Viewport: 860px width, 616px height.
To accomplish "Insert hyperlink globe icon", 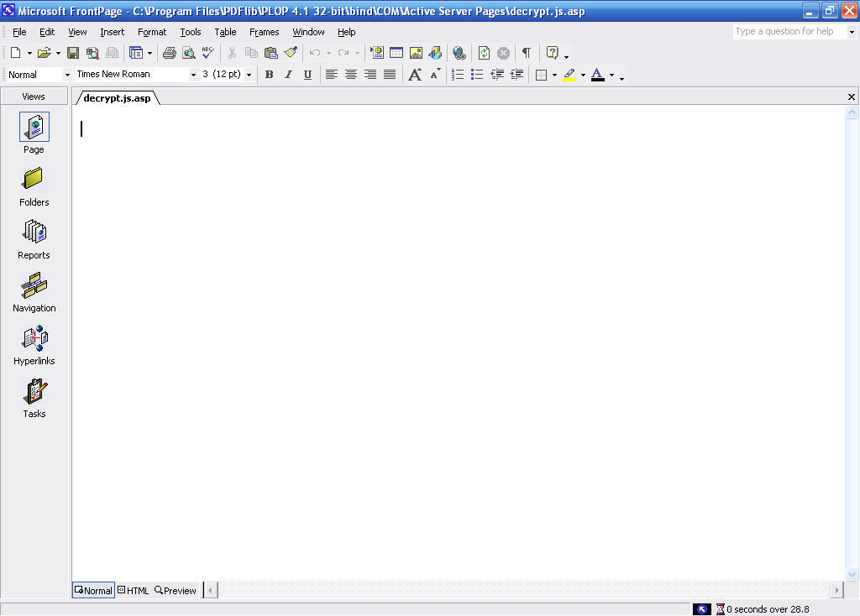I will coord(459,53).
